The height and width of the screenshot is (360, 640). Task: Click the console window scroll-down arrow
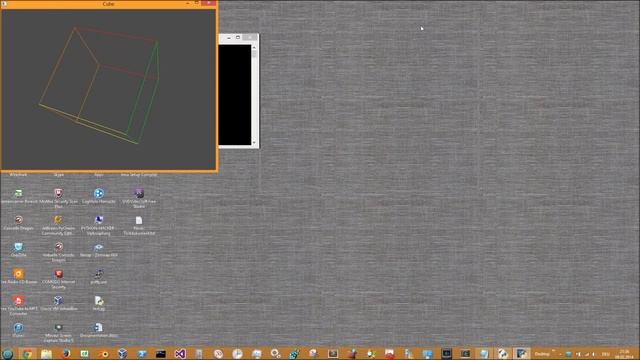point(254,142)
